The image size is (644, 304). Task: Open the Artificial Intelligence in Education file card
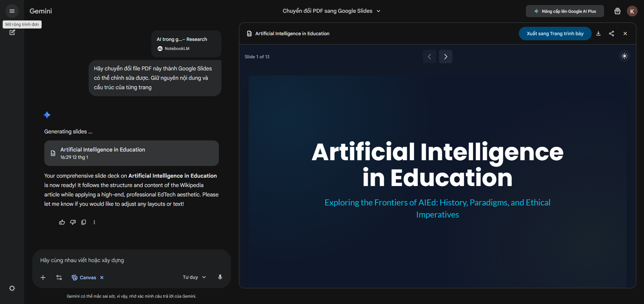(x=131, y=153)
